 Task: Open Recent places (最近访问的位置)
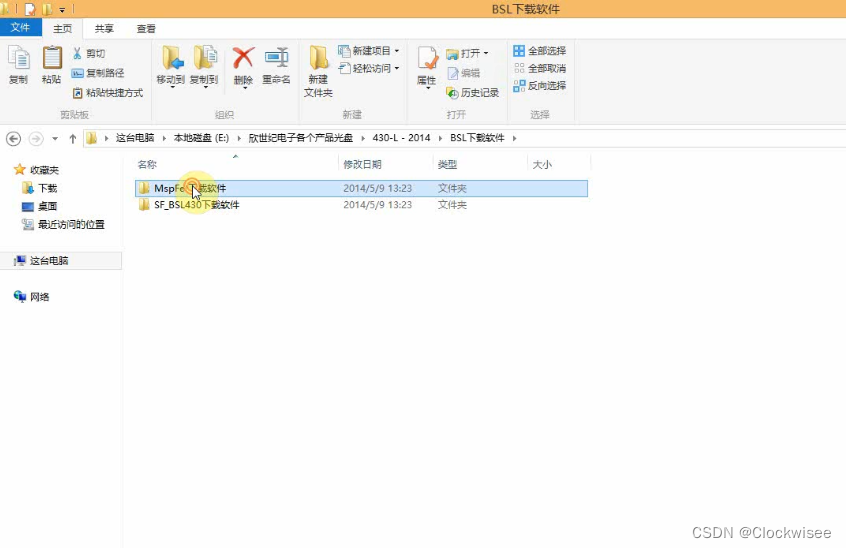[64, 224]
